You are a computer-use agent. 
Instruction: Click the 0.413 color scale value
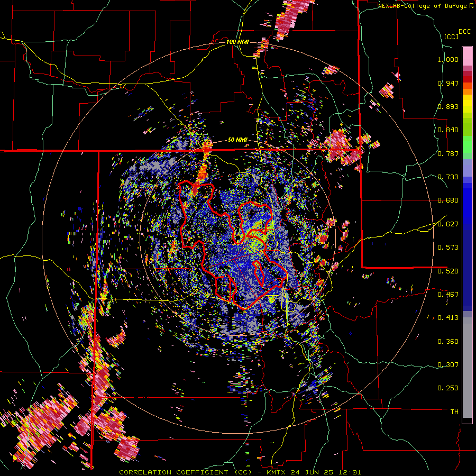coord(448,318)
